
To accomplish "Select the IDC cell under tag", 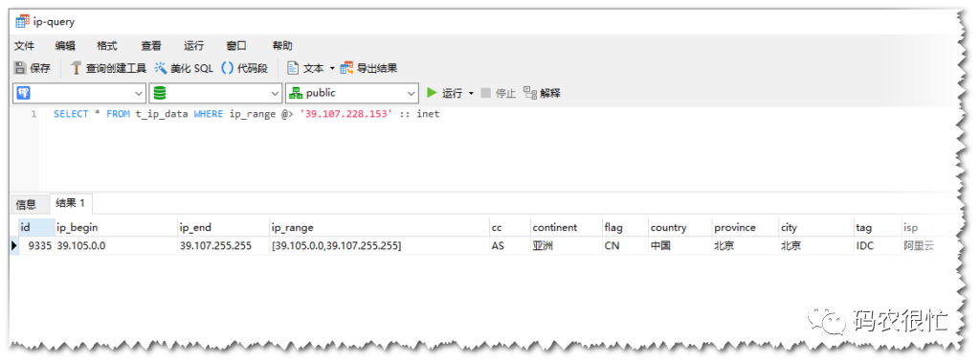I will coord(878,246).
